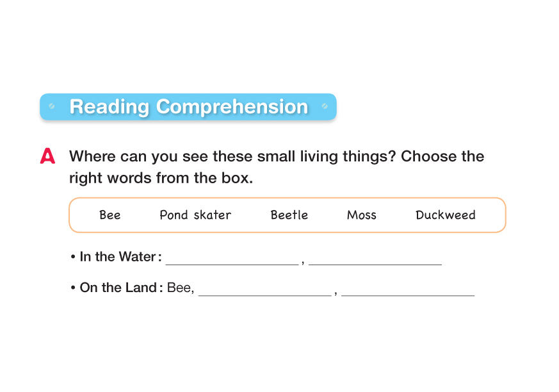
Task: Select Pond skater in the word box
Action: click(195, 215)
